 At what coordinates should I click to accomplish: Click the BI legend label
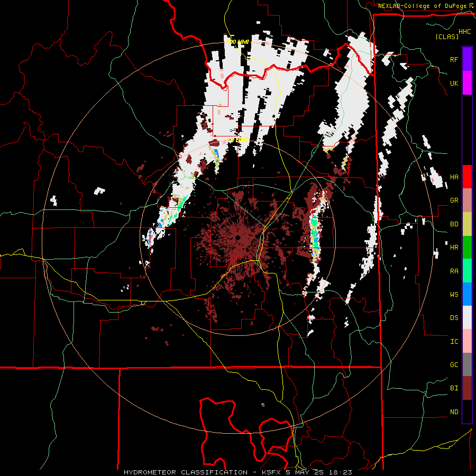454,388
